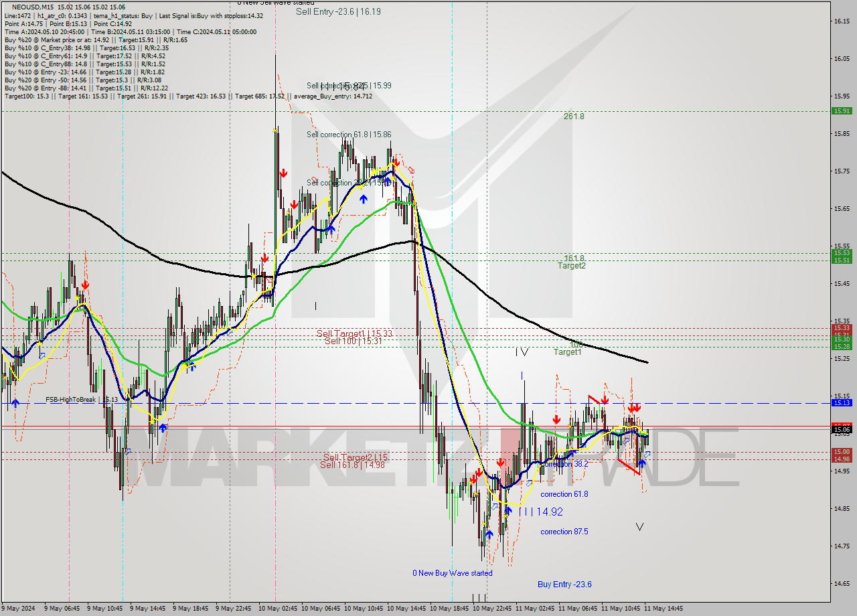Click the '9 May 22:45' time axis label
The width and height of the screenshot is (857, 616).
pyautogui.click(x=233, y=609)
